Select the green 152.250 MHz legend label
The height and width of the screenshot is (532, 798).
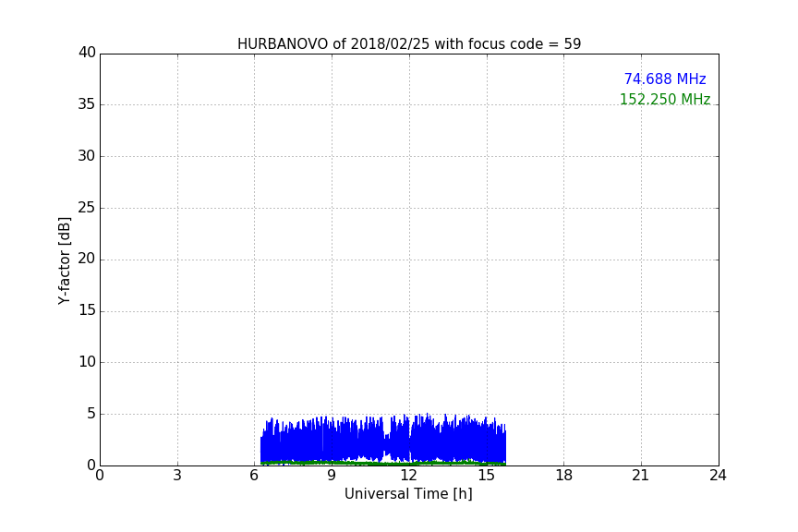tap(665, 99)
